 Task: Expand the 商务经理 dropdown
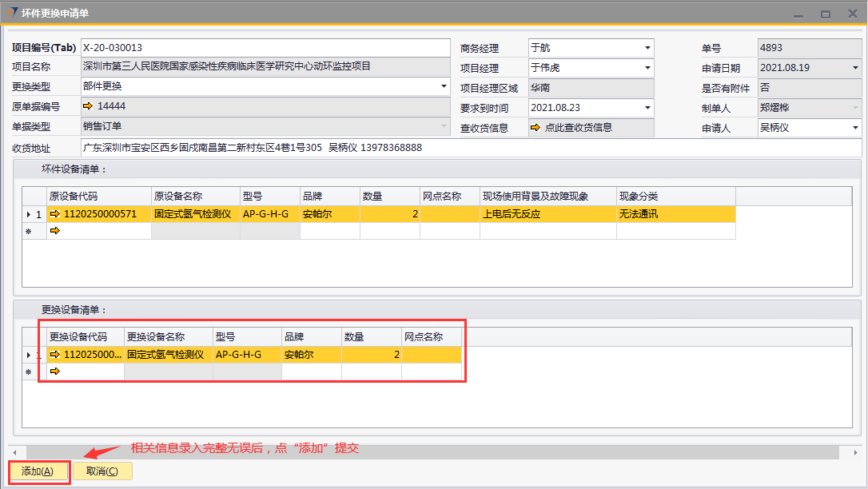pyautogui.click(x=647, y=49)
